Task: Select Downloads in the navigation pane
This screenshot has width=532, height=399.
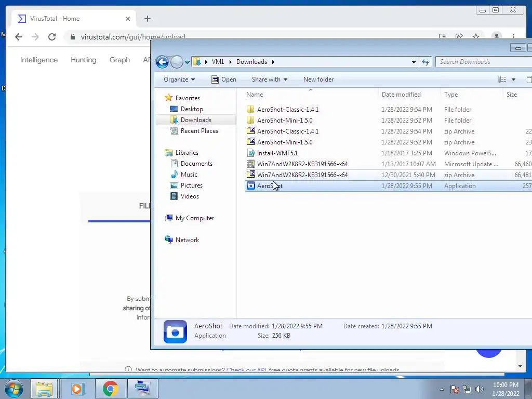Action: click(191, 120)
